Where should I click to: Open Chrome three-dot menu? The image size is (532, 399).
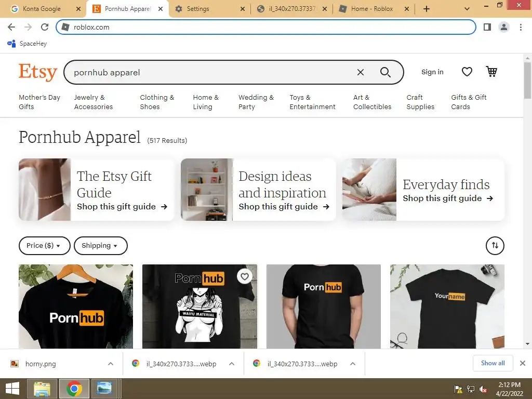521,27
